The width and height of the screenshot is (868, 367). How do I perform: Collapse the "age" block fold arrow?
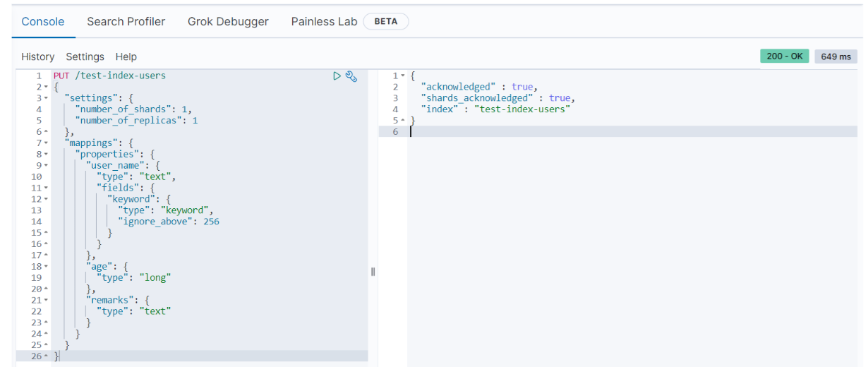pos(46,267)
